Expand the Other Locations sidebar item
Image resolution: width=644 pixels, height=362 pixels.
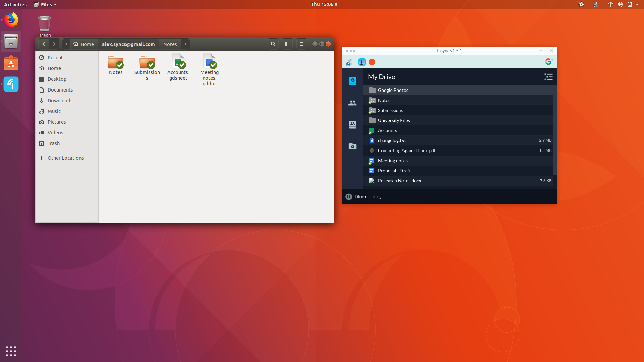[x=42, y=158]
